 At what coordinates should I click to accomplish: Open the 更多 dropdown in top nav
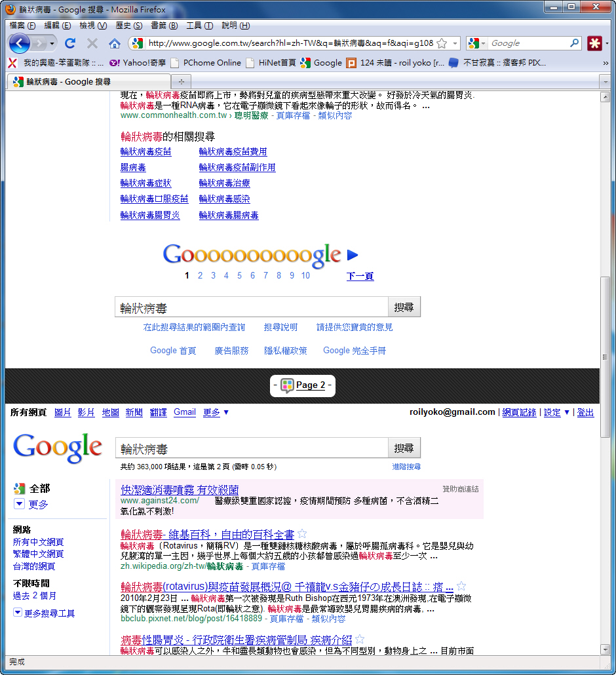216,412
